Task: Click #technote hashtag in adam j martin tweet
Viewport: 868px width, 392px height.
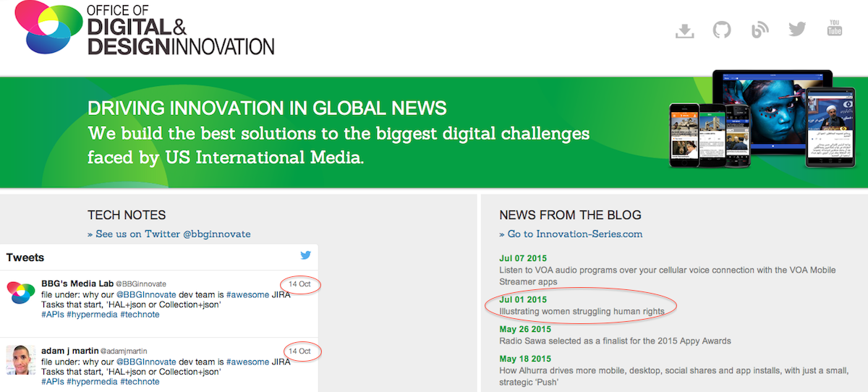Action: coord(140,381)
